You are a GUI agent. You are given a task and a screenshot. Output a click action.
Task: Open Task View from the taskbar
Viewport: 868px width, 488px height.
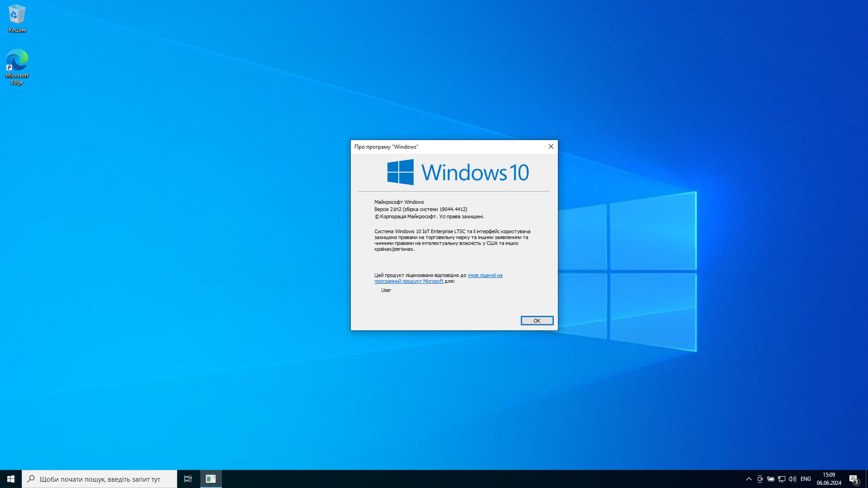tap(188, 479)
